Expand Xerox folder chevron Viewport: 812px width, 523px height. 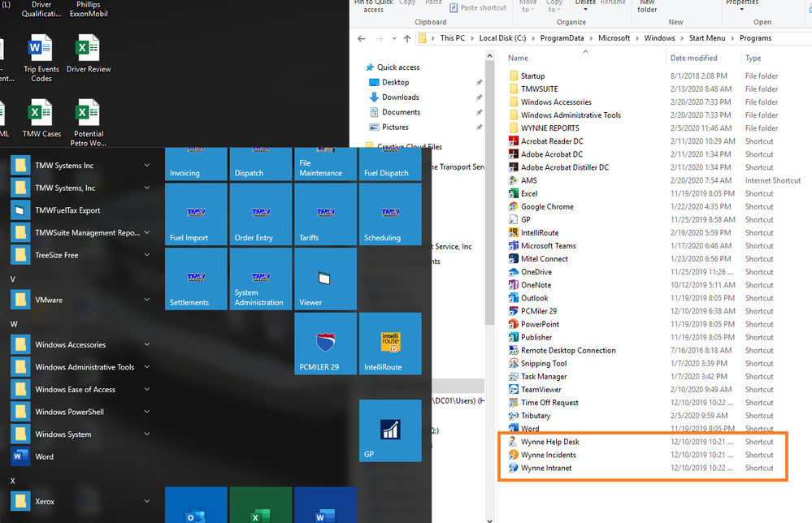point(146,501)
